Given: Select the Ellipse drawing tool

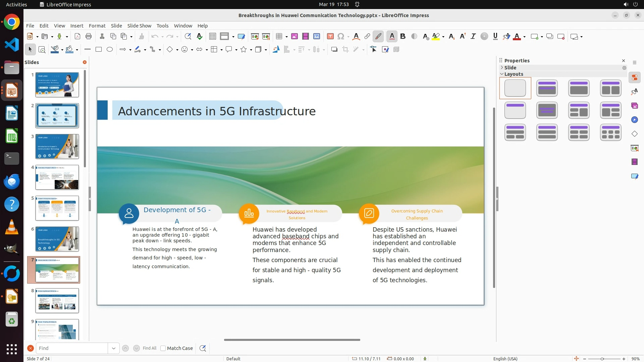Looking at the screenshot, I should (x=110, y=50).
